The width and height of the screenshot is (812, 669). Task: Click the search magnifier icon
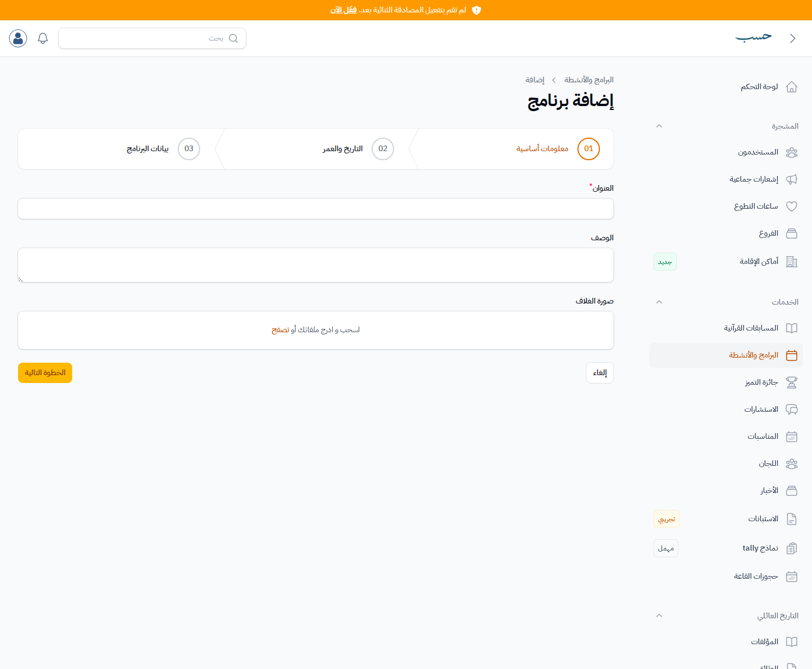(x=233, y=38)
